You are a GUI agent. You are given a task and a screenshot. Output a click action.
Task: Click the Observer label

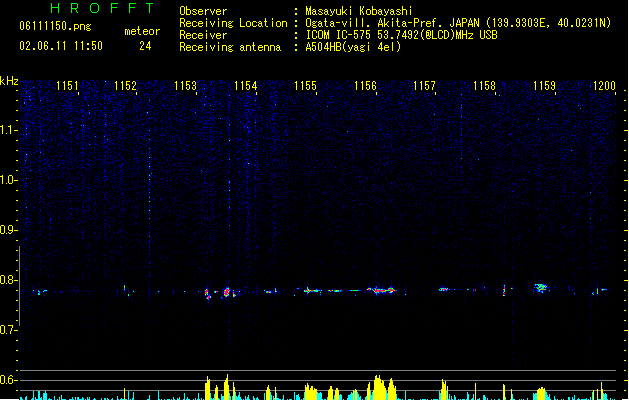click(203, 11)
